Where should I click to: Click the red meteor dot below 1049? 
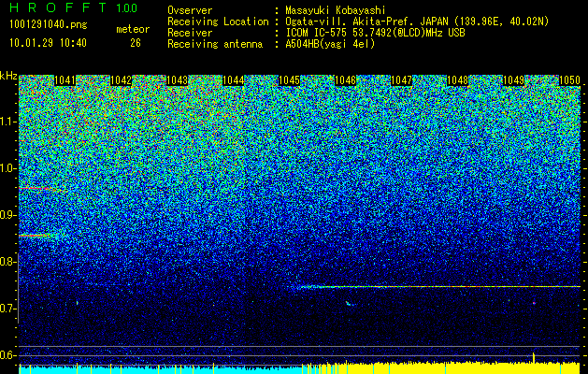[x=534, y=303]
